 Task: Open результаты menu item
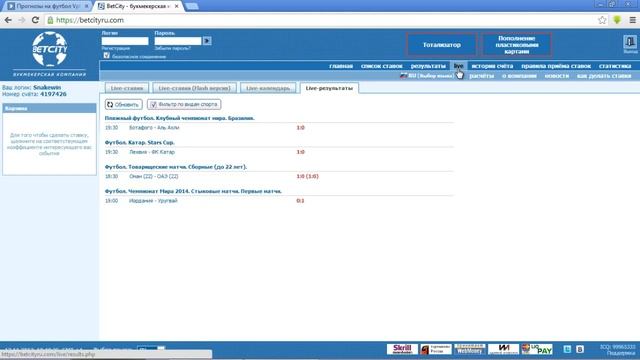point(428,66)
